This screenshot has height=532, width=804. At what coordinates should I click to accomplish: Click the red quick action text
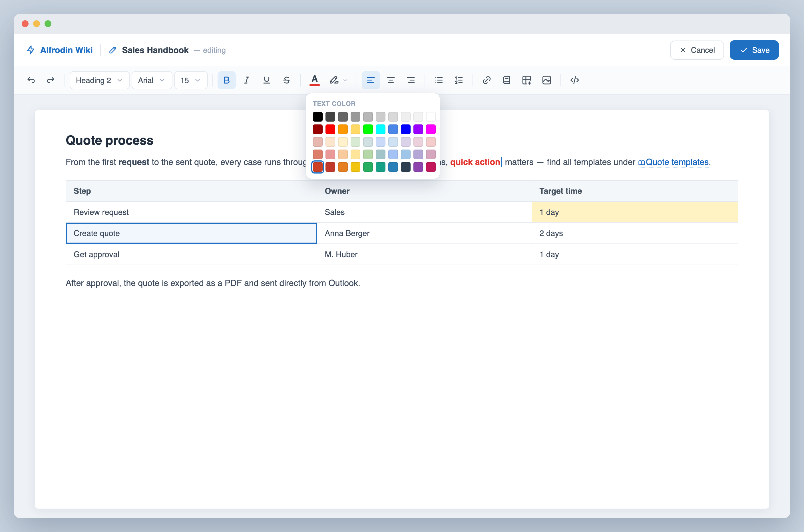click(475, 162)
